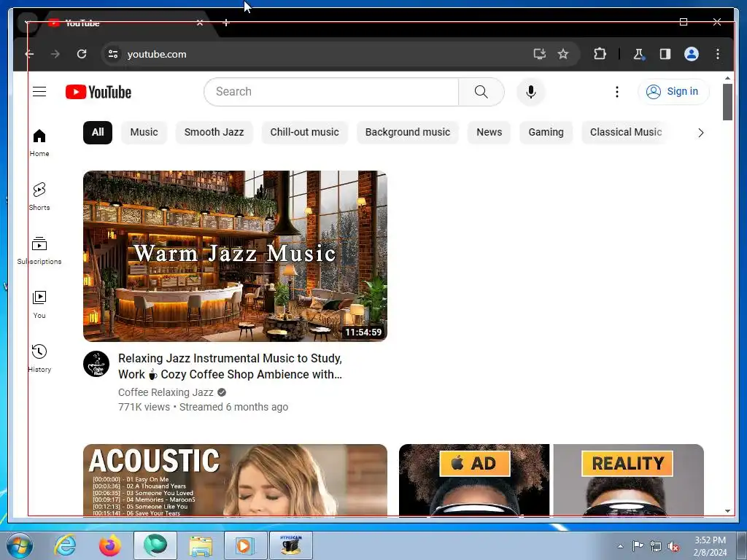Open Chrome extensions puzzle icon
The height and width of the screenshot is (560, 747).
[600, 54]
